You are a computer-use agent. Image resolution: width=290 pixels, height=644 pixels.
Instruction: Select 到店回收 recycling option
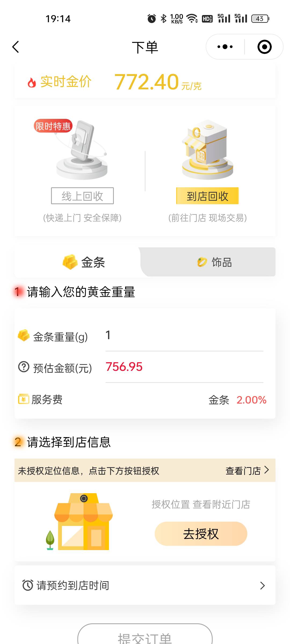207,196
